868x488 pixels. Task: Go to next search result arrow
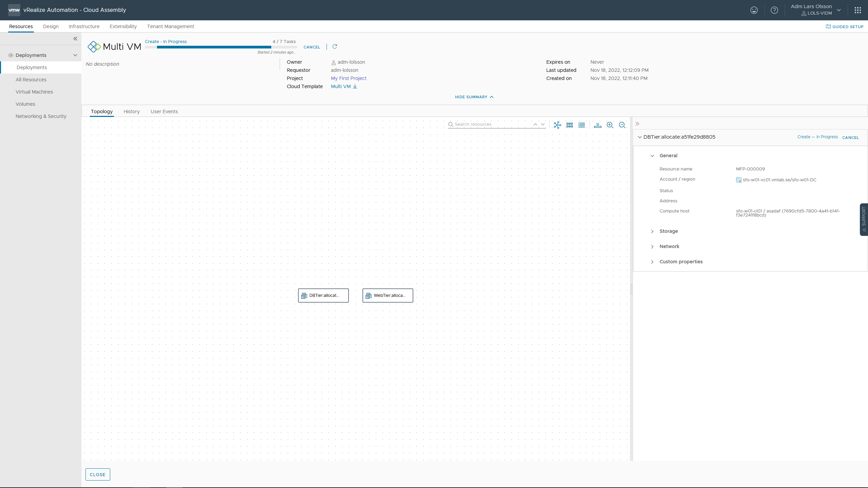pos(543,124)
